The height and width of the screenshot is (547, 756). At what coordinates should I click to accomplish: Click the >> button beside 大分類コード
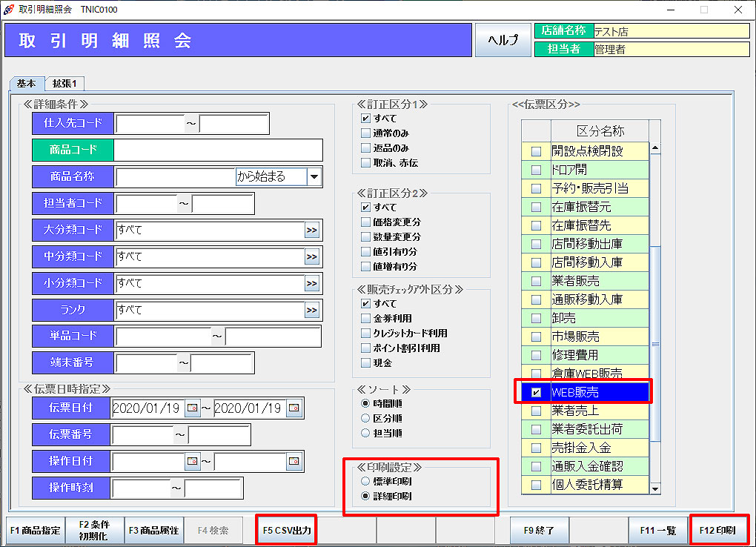coord(312,231)
